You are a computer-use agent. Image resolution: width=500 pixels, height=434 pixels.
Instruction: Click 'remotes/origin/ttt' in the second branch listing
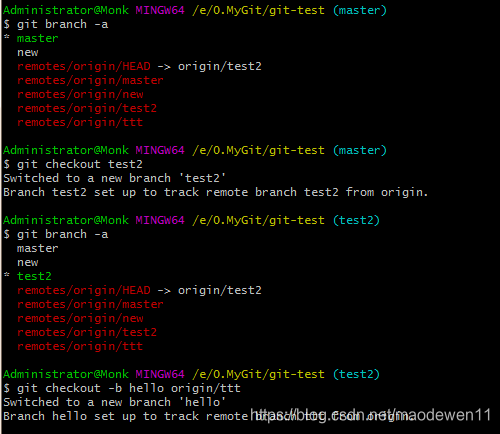tap(80, 346)
